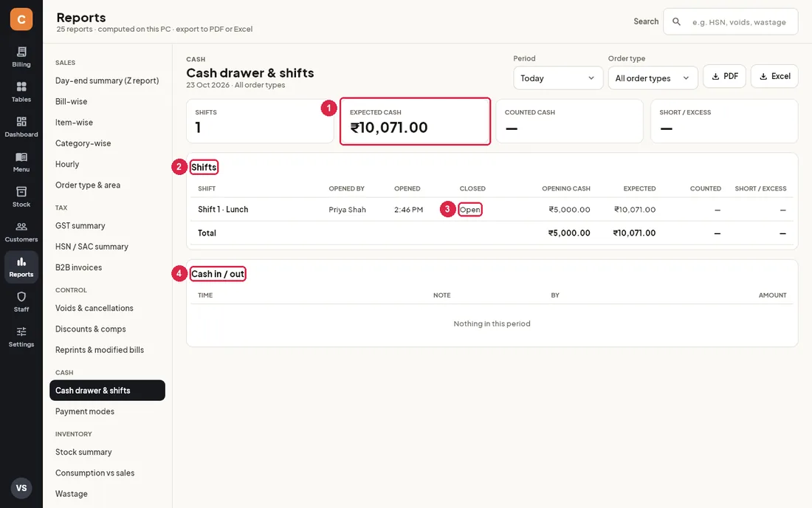Click 'Nothing in this period' message
Screen dimensions: 812x508
click(x=492, y=323)
